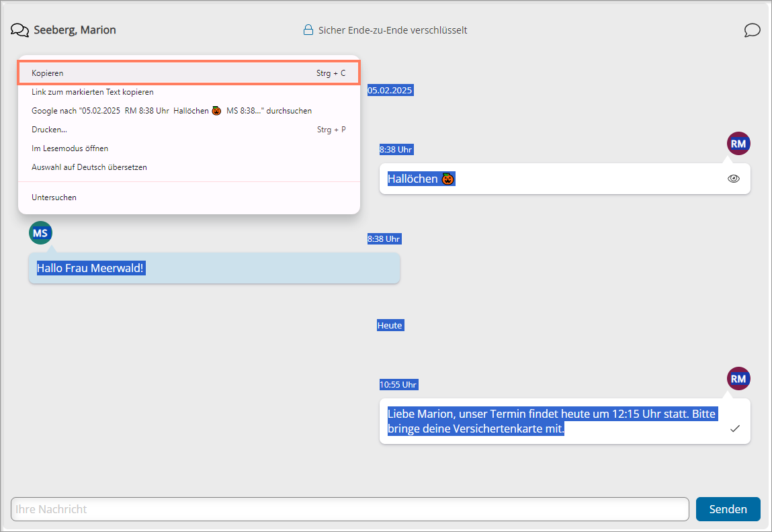This screenshot has height=532, width=772.
Task: Click the eye icon on Hallöchen message
Action: click(x=734, y=179)
